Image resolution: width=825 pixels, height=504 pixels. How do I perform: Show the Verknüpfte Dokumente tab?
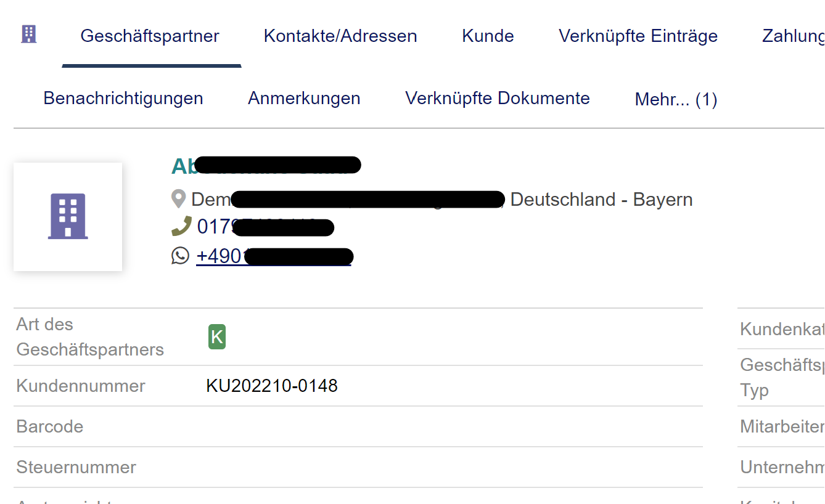(498, 98)
